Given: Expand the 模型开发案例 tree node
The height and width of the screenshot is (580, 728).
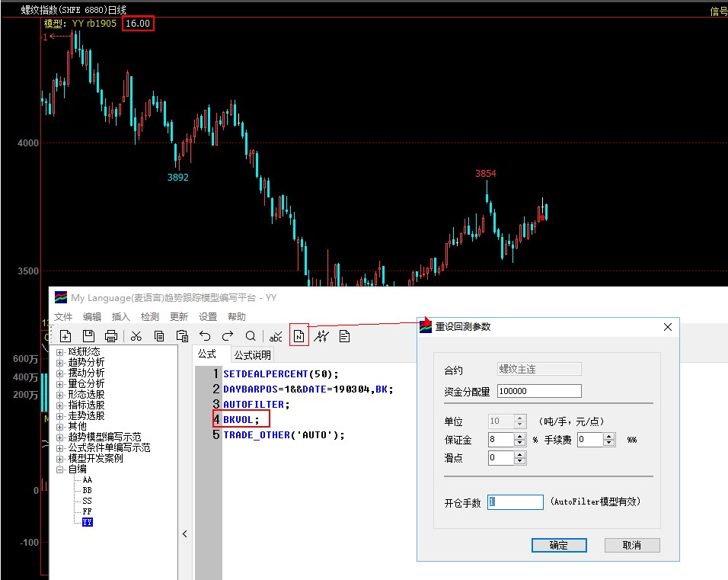Looking at the screenshot, I should 60,459.
